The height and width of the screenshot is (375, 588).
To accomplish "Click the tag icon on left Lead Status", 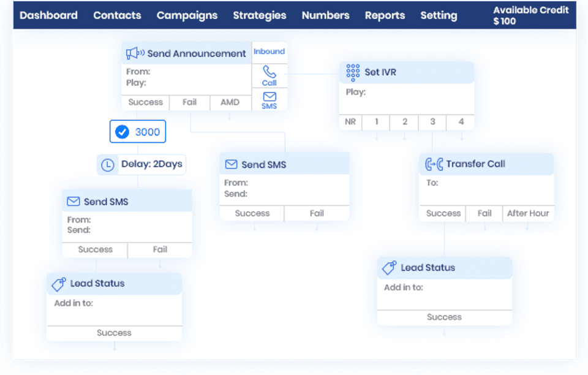I will pyautogui.click(x=59, y=284).
